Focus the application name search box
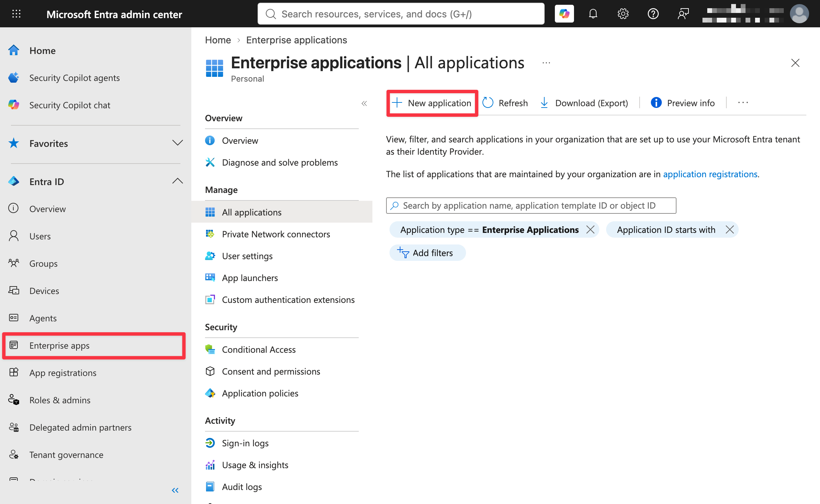The height and width of the screenshot is (504, 820). 531,206
